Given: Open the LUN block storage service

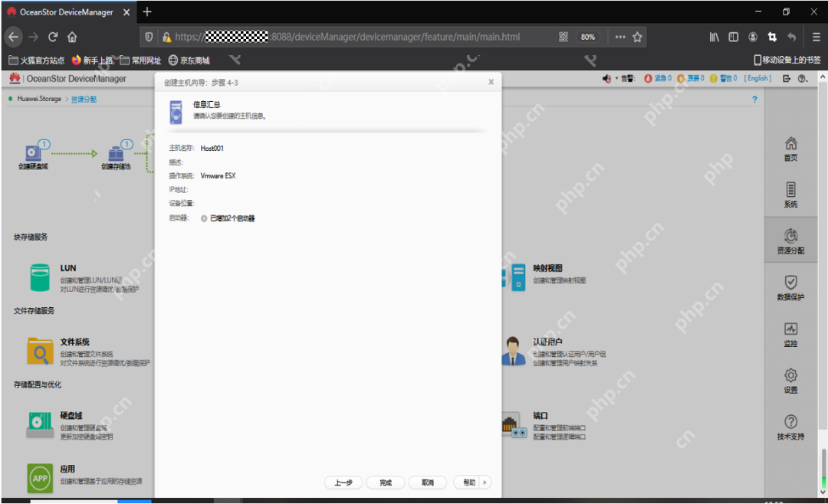Looking at the screenshot, I should (38, 276).
